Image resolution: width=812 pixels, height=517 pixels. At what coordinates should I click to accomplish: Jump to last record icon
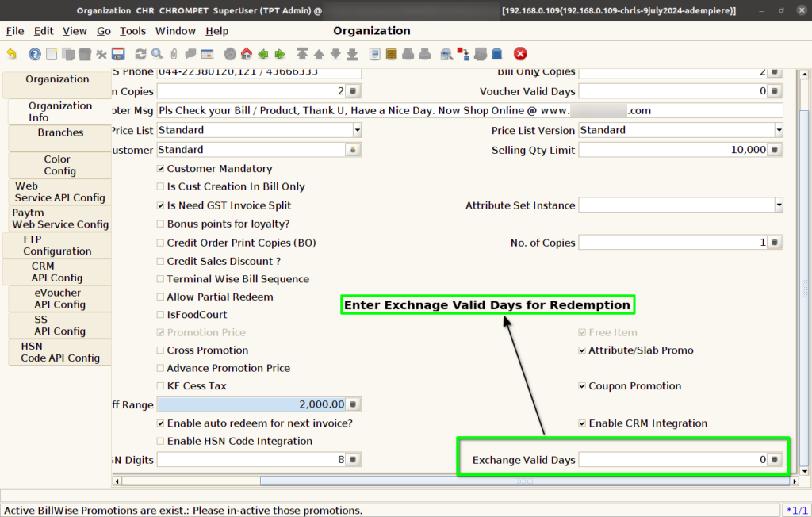(352, 53)
